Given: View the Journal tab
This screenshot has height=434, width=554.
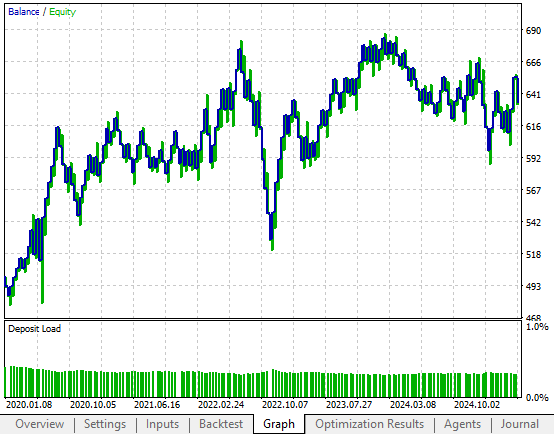Looking at the screenshot, I should [x=519, y=424].
